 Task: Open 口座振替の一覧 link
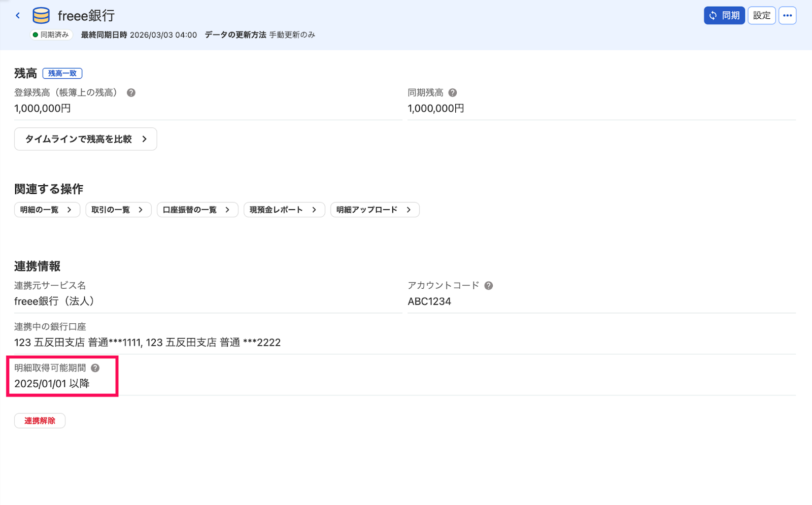click(197, 210)
